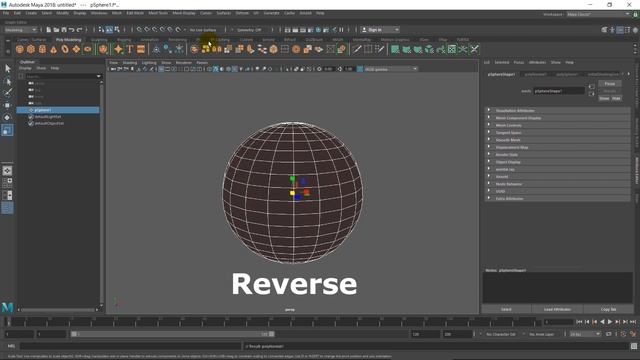Click the Maya logo home icon
The width and height of the screenshot is (640, 360).
(x=7, y=307)
